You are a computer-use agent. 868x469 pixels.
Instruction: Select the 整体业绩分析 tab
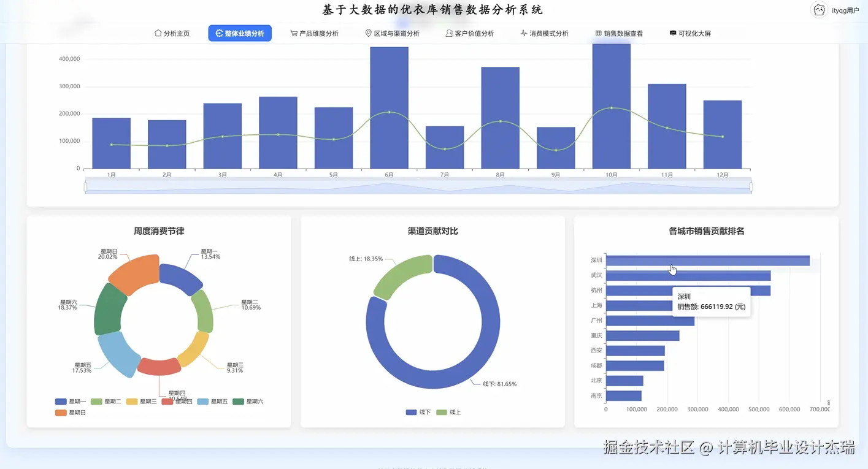[240, 33]
